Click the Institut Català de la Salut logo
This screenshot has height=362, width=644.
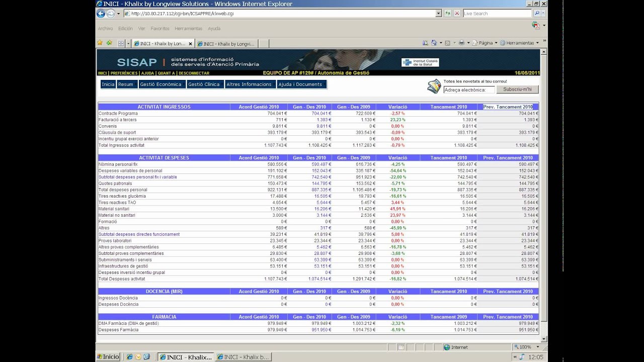coord(420,62)
